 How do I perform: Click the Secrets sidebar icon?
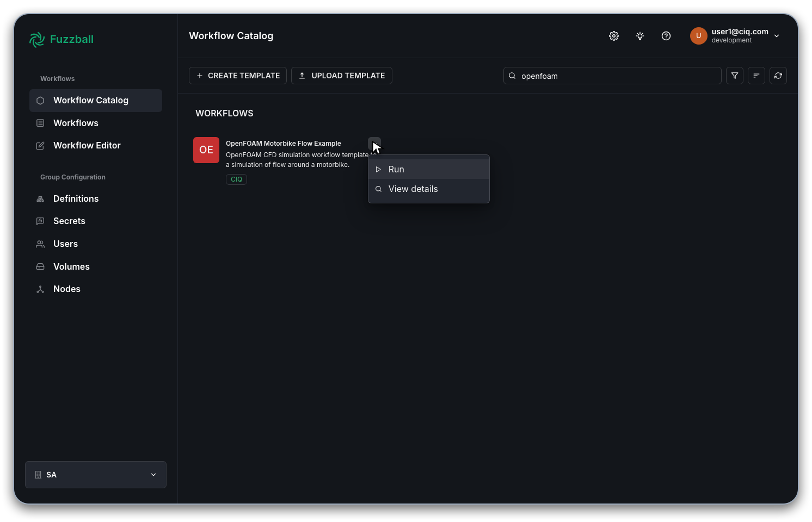pyautogui.click(x=40, y=221)
